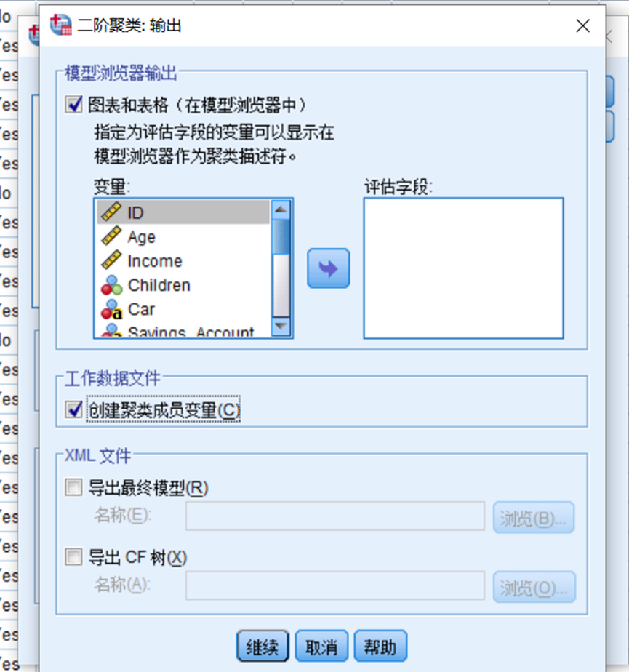Viewport: 629px width, 672px height.
Task: Click inside the 评估字段 list box
Action: coord(463,268)
